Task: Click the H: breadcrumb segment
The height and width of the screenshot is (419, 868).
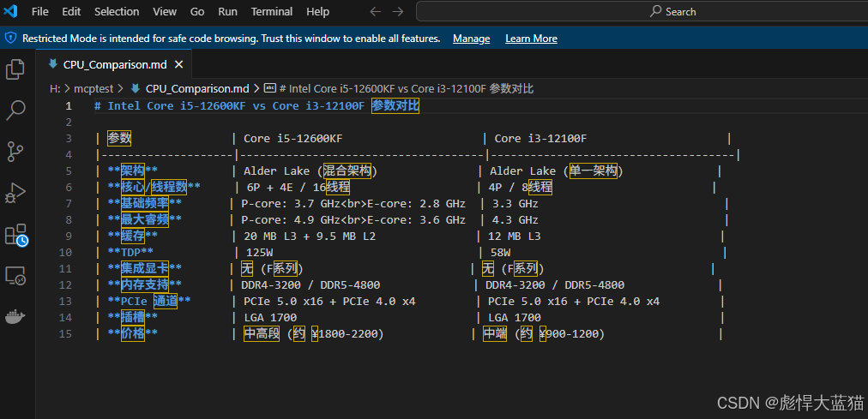Action: (x=55, y=88)
